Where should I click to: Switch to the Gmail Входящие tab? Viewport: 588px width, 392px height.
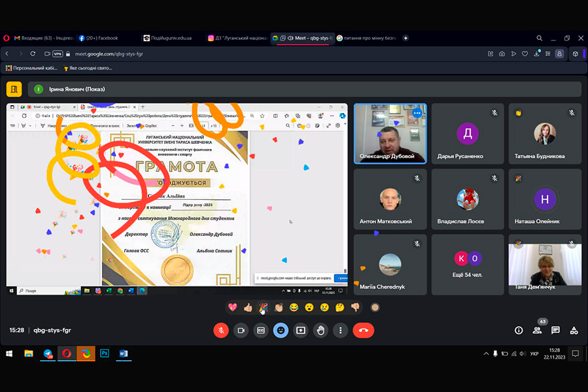tap(44, 38)
